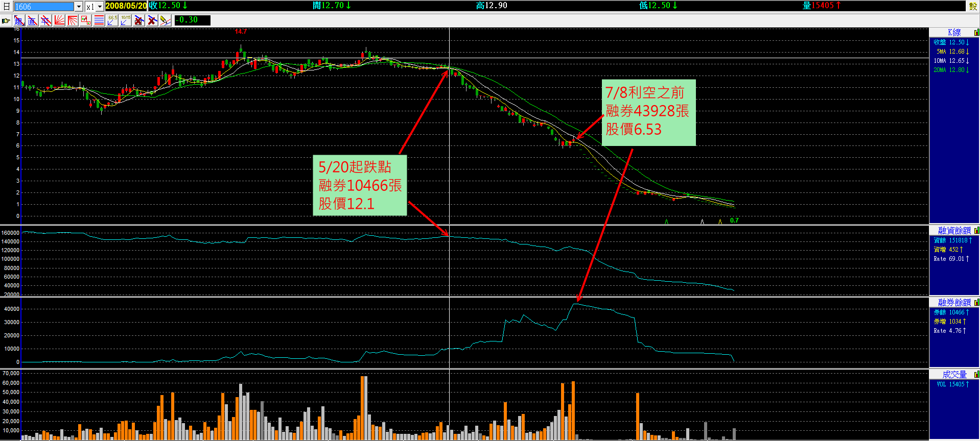The height and width of the screenshot is (441, 980).
Task: Select the pointing hand cursor tool
Action: click(6, 20)
